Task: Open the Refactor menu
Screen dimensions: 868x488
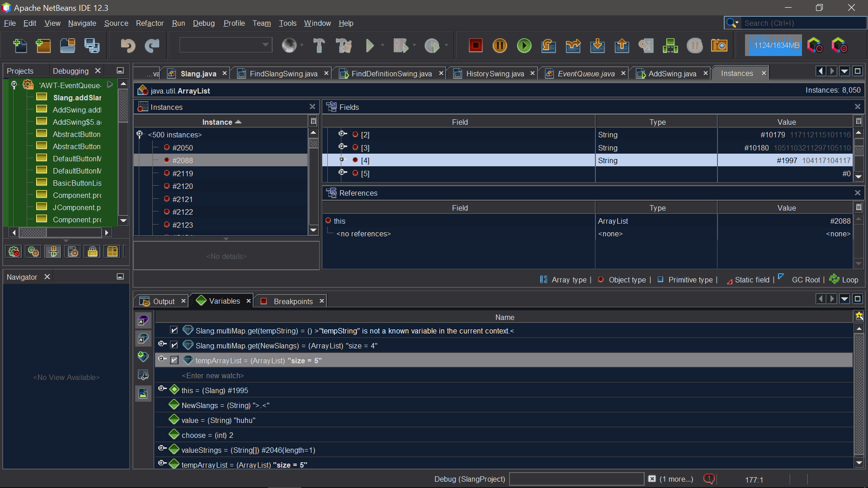Action: pos(150,23)
